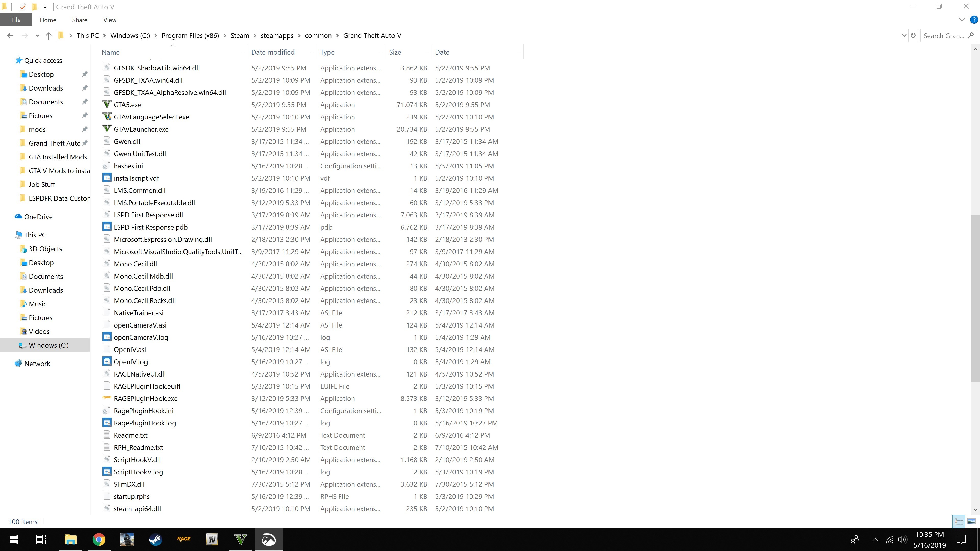The height and width of the screenshot is (551, 980).
Task: Click the Refresh button beside address bar
Action: pyautogui.click(x=913, y=35)
